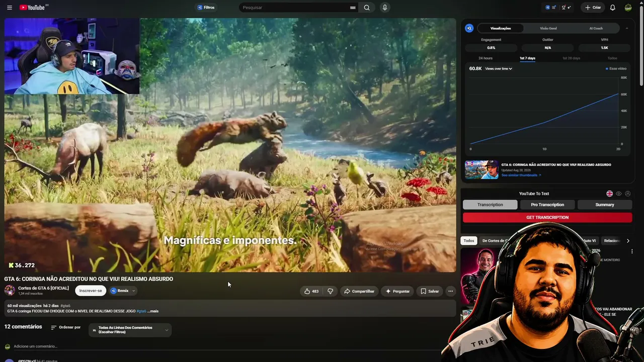Click the vidIQ Remix button

[120, 291]
